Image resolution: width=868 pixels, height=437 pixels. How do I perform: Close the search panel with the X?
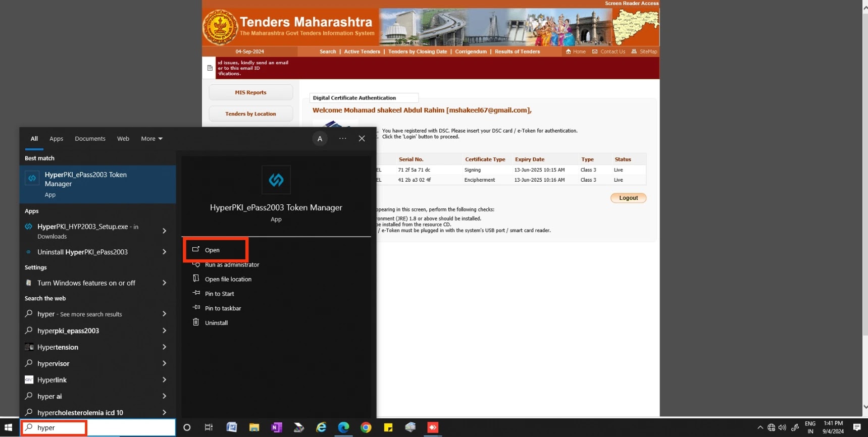(362, 138)
